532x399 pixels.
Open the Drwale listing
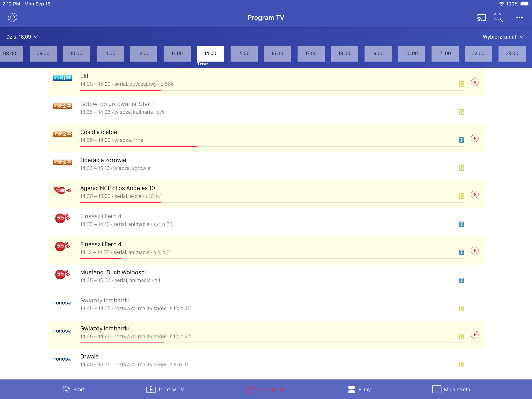click(266, 363)
